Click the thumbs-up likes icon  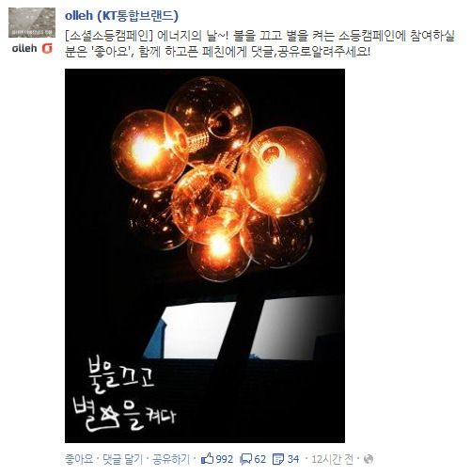tap(207, 458)
